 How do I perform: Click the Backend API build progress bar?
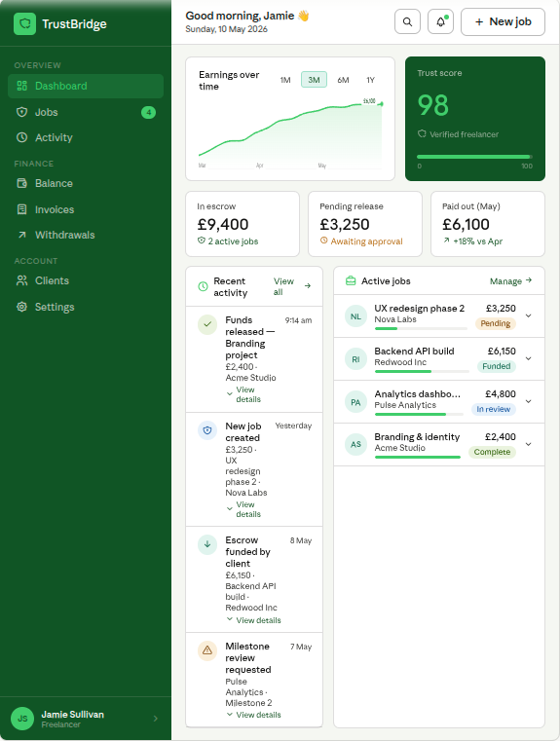pyautogui.click(x=422, y=371)
